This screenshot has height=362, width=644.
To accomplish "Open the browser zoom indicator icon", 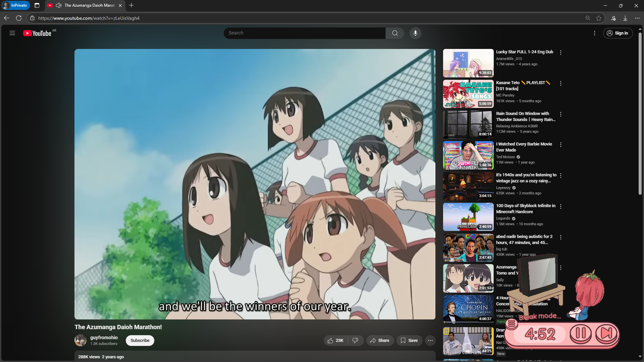I will [588, 18].
